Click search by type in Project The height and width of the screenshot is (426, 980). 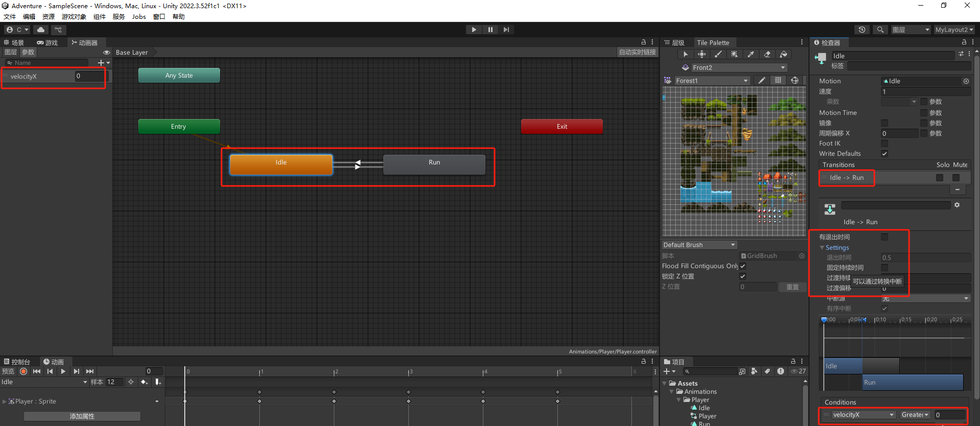tap(754, 371)
